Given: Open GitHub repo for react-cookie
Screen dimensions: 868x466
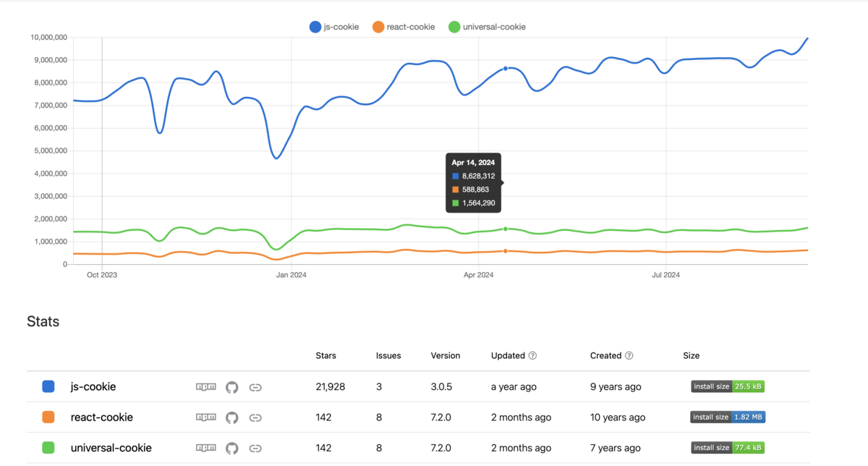Looking at the screenshot, I should pyautogui.click(x=232, y=418).
